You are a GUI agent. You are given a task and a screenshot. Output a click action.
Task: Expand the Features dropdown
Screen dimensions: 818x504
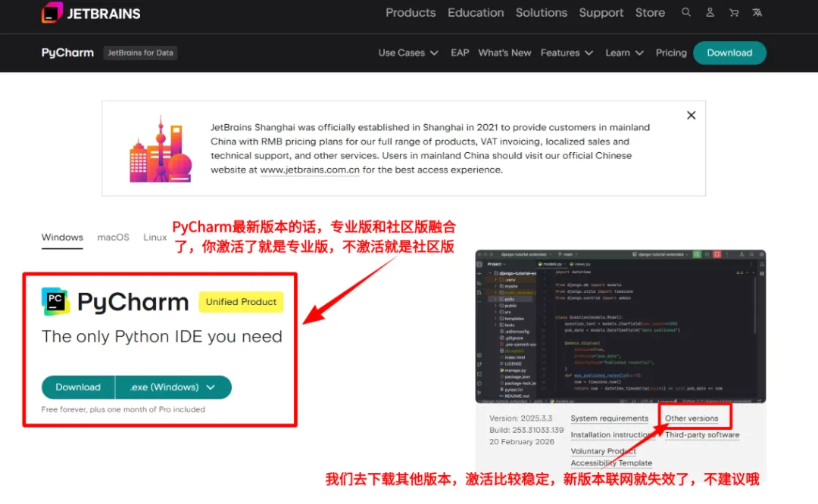pyautogui.click(x=567, y=53)
